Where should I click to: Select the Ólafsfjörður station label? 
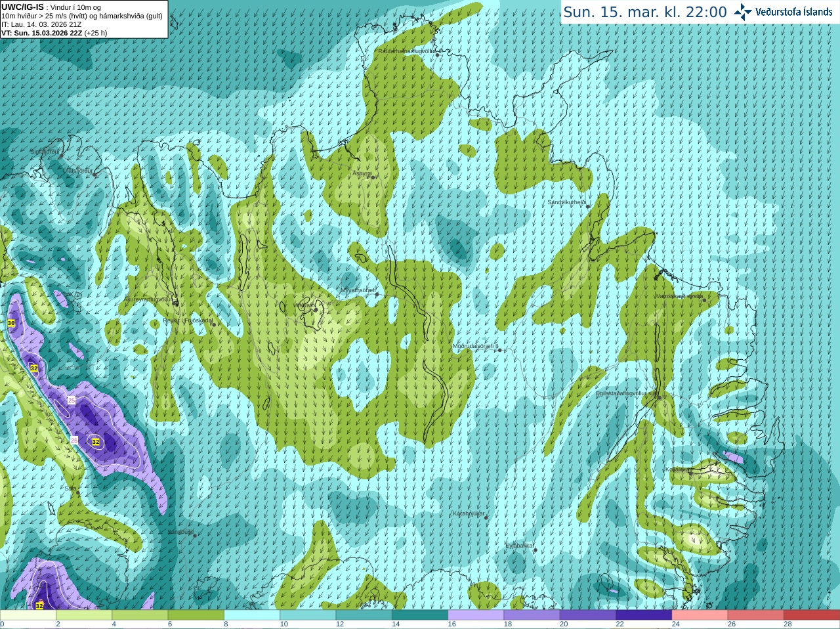tap(77, 171)
